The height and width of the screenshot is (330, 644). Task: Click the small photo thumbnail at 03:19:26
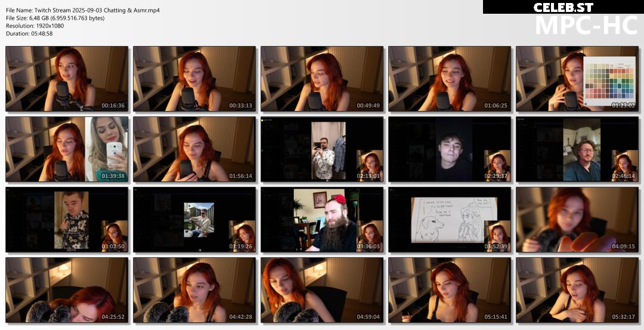click(x=194, y=220)
